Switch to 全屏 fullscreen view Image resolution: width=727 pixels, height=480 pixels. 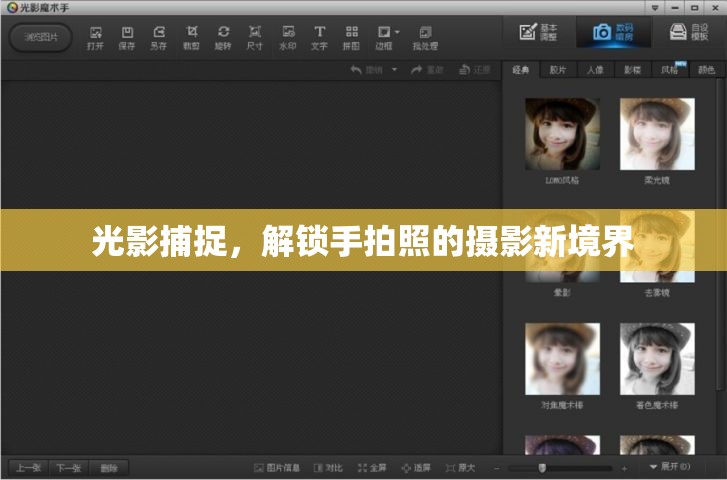pos(372,467)
